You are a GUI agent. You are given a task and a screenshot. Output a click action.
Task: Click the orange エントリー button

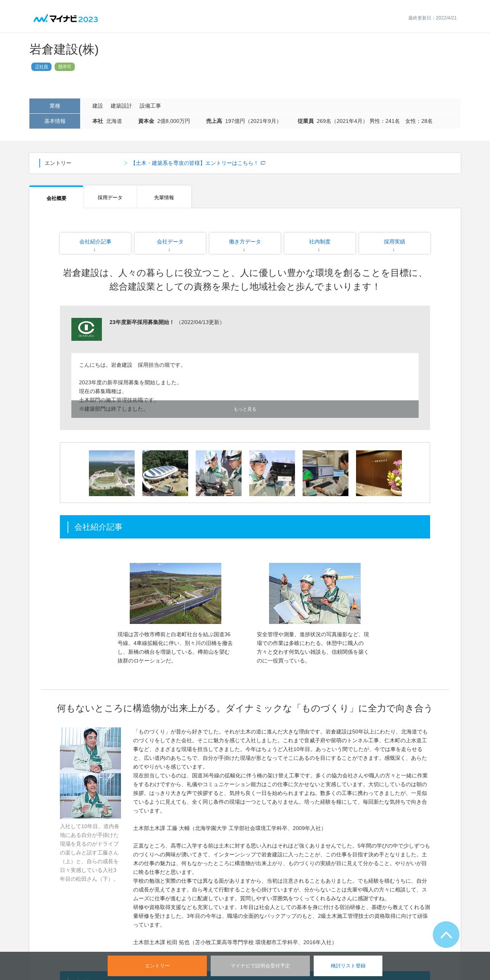(157, 965)
